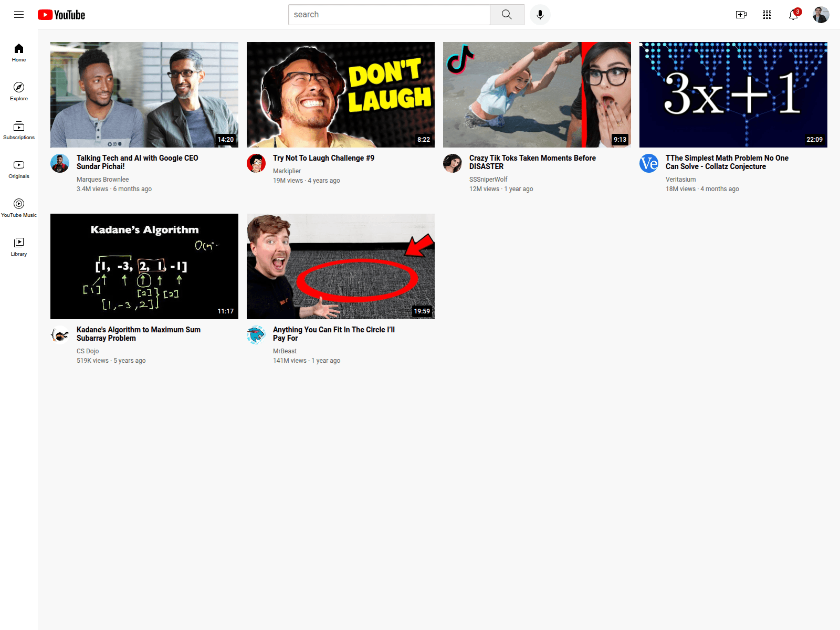
Task: Click the search magnifier button
Action: [507, 15]
